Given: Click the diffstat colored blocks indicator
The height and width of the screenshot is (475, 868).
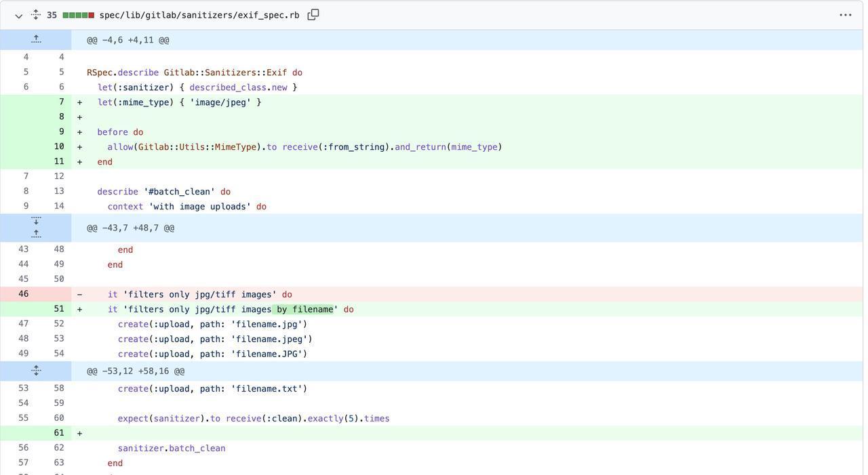Looking at the screenshot, I should click(78, 15).
